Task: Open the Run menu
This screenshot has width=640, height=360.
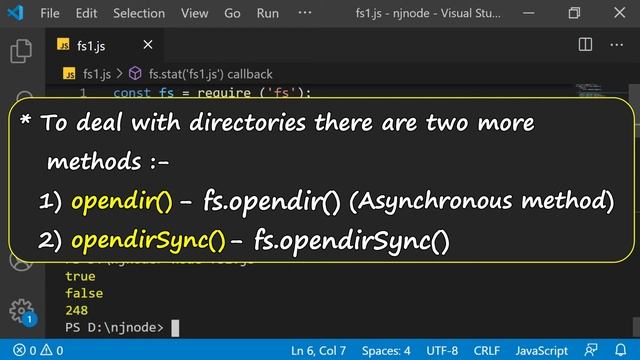Action: click(x=267, y=13)
